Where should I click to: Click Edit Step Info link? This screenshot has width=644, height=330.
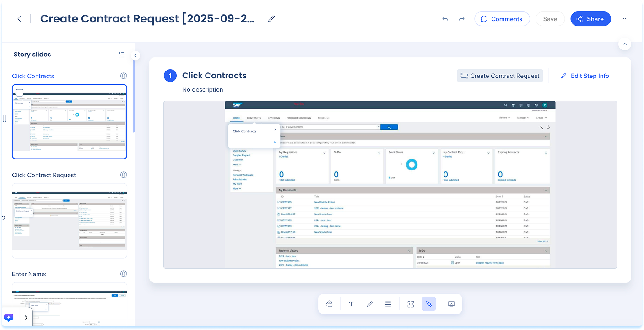[x=584, y=76]
